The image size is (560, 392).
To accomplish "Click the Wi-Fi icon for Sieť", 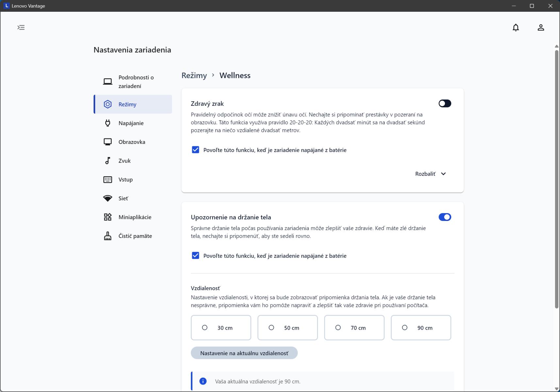I will [107, 198].
